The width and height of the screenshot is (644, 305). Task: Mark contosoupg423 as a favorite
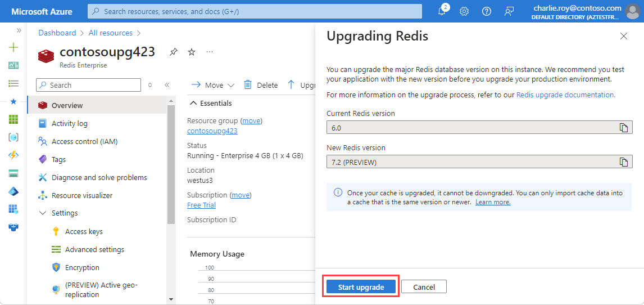(192, 52)
